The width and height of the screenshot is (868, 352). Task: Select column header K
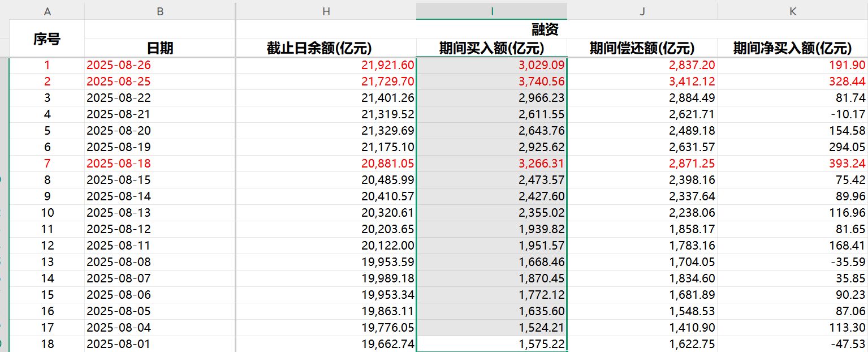[793, 10]
